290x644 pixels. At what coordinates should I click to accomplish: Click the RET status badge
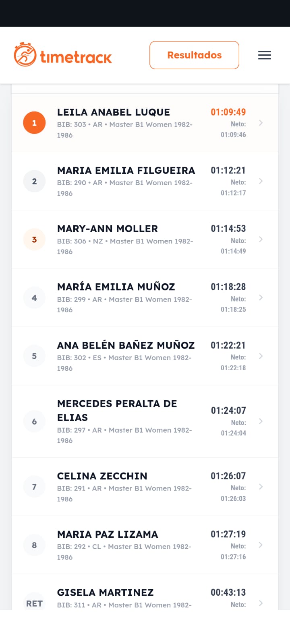(x=34, y=603)
